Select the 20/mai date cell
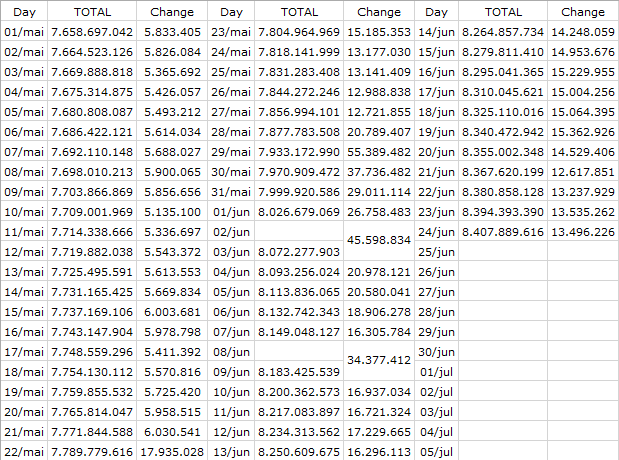 coord(24,412)
